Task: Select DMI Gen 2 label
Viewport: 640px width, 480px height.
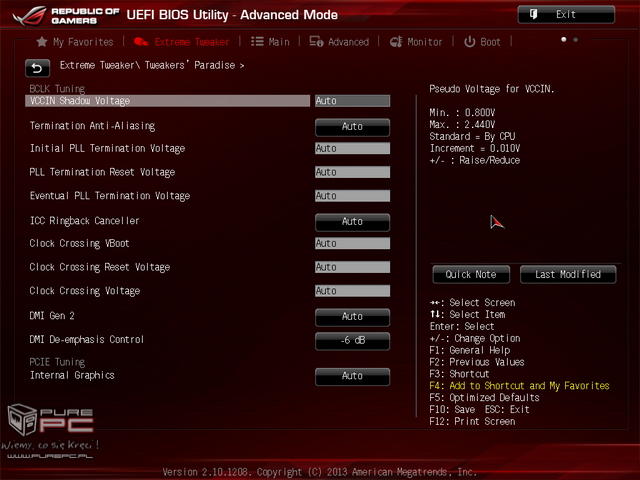Action: coord(52,316)
